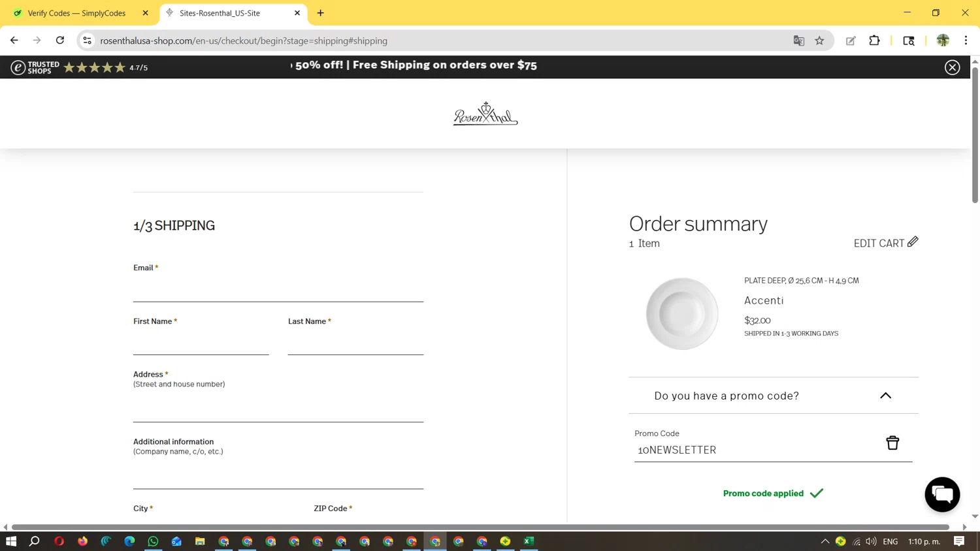Bookmark this page with the star icon
Image resolution: width=980 pixels, height=551 pixels.
tap(819, 40)
